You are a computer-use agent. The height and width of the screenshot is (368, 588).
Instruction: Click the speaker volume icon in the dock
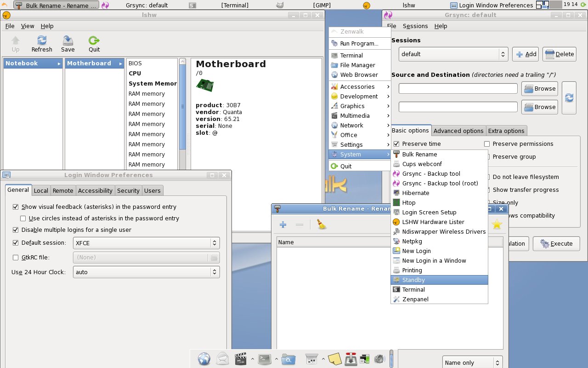coord(379,359)
